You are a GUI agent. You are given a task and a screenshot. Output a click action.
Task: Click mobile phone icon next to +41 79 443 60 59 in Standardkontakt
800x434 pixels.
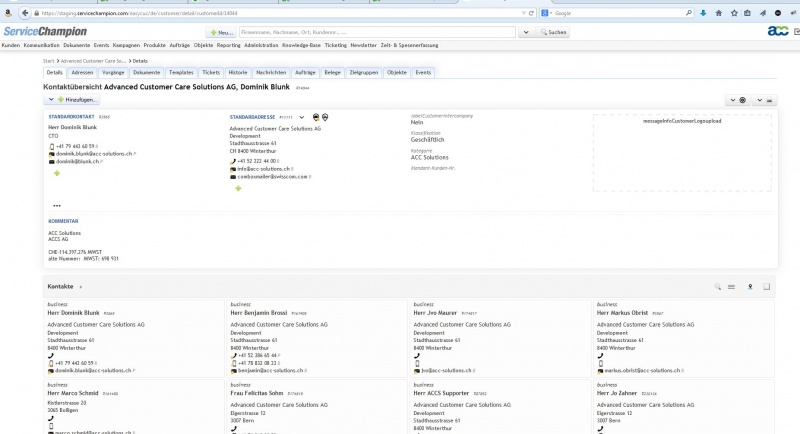[x=51, y=146]
